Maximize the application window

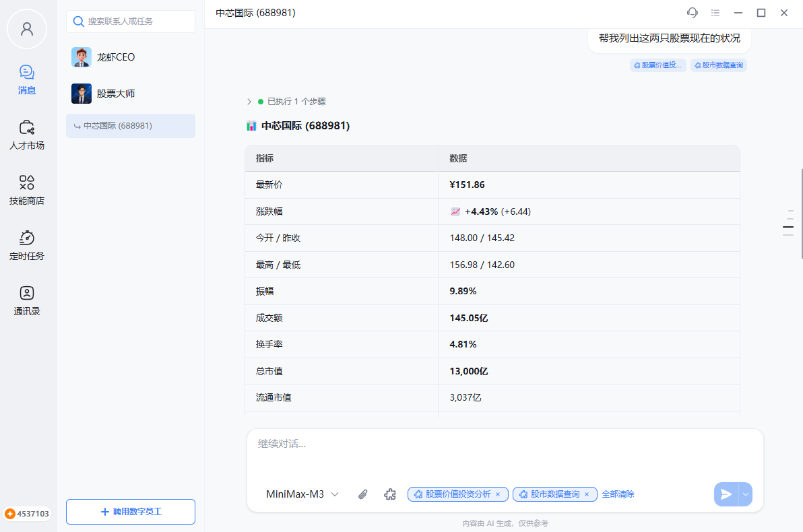[x=761, y=13]
